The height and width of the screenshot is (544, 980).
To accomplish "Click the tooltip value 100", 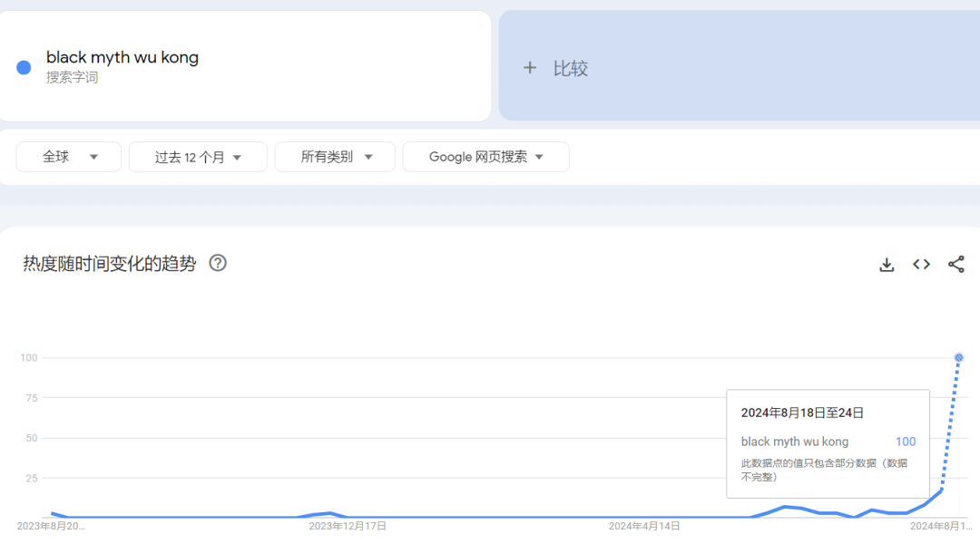I will (x=905, y=442).
